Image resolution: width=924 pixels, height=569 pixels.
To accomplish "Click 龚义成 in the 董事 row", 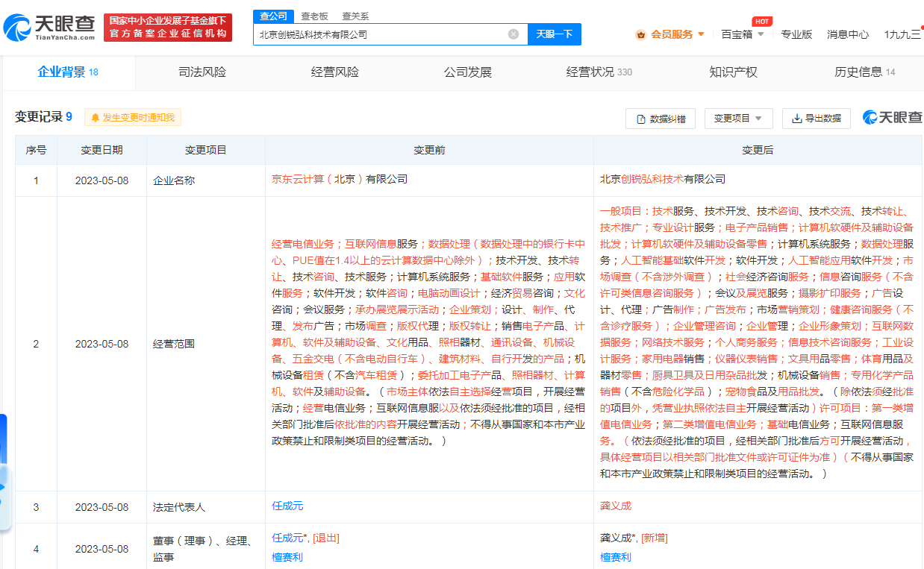I will [x=616, y=538].
